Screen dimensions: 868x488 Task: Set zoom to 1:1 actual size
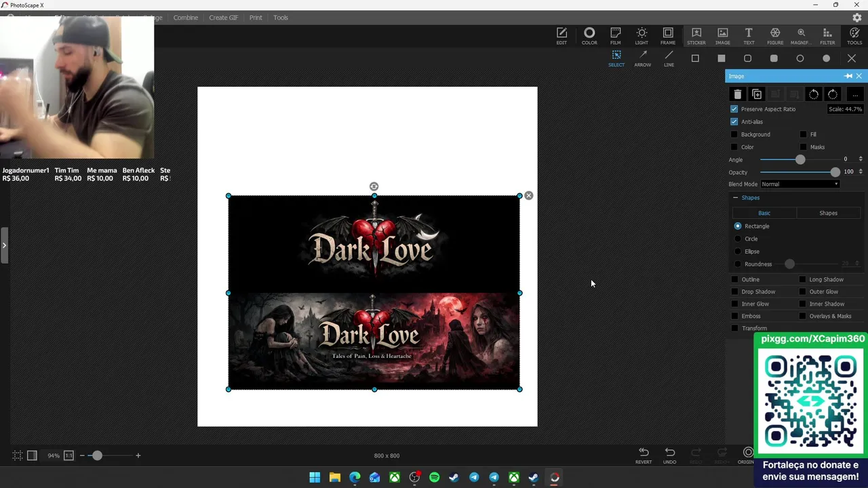pos(68,455)
